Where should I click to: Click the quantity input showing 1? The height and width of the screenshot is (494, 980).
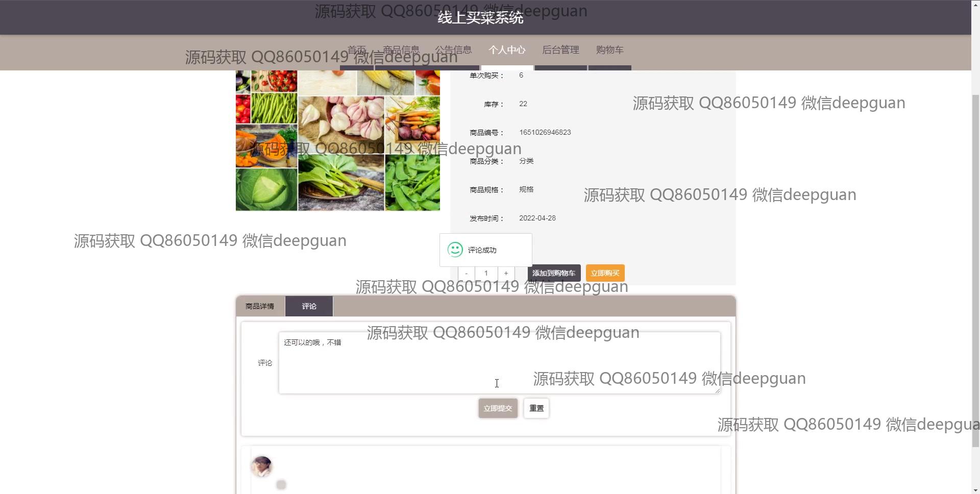486,273
